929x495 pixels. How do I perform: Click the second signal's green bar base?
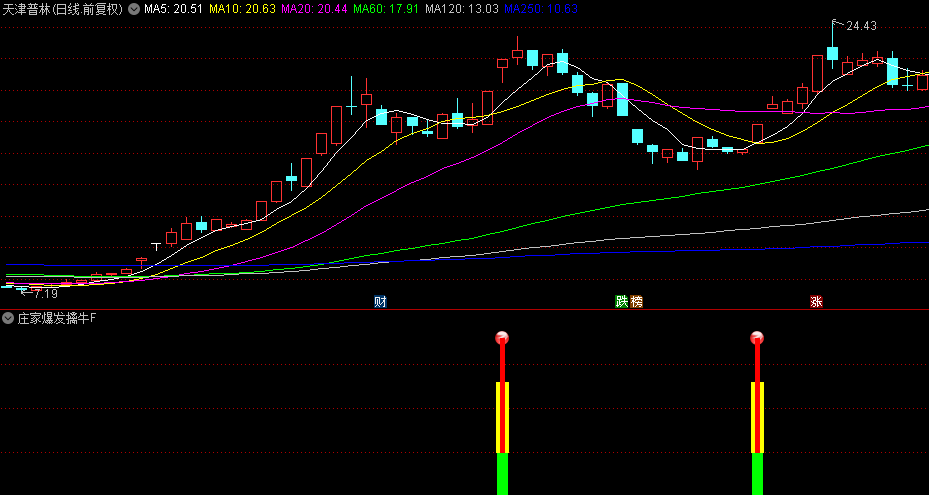[x=757, y=474]
